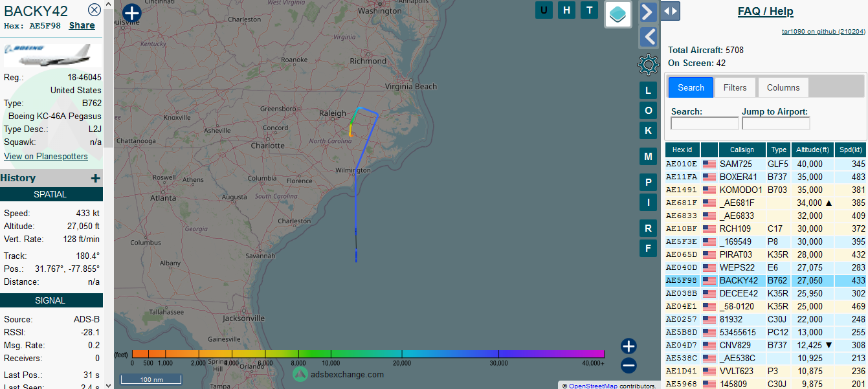The width and height of the screenshot is (868, 389).
Task: Toggle the P button on map sidebar
Action: point(648,183)
